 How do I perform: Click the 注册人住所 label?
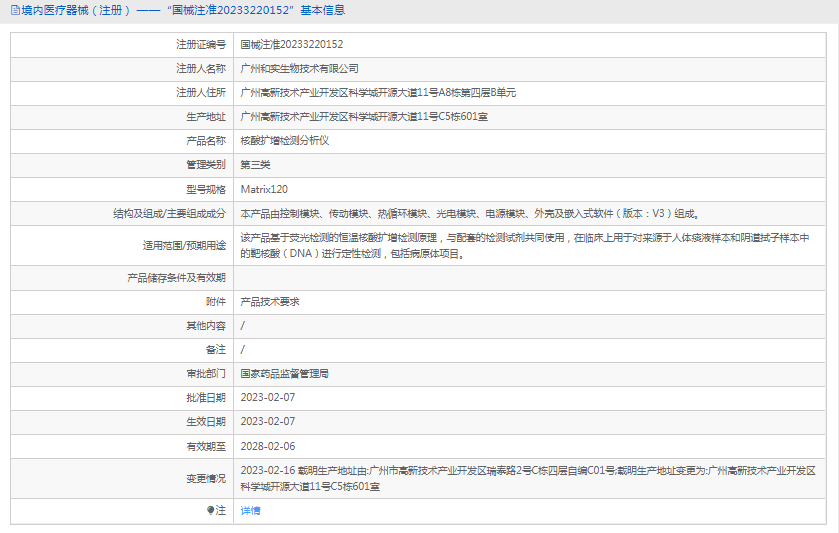[x=201, y=93]
